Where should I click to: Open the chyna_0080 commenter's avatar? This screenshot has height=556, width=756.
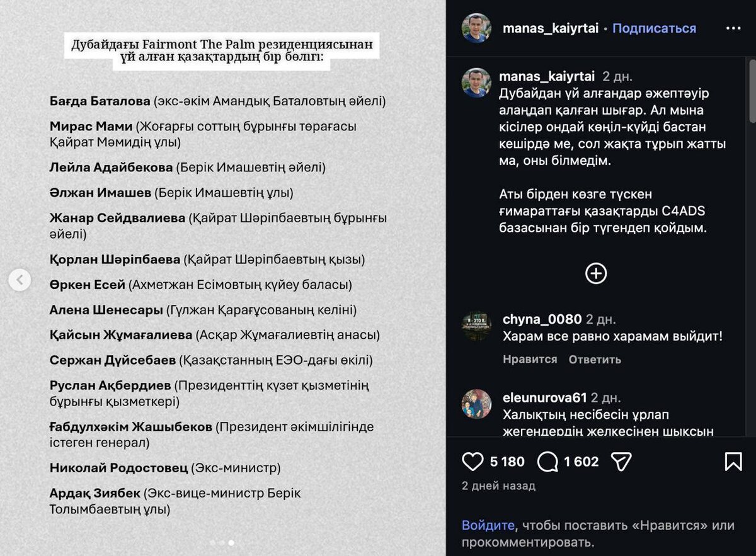476,326
